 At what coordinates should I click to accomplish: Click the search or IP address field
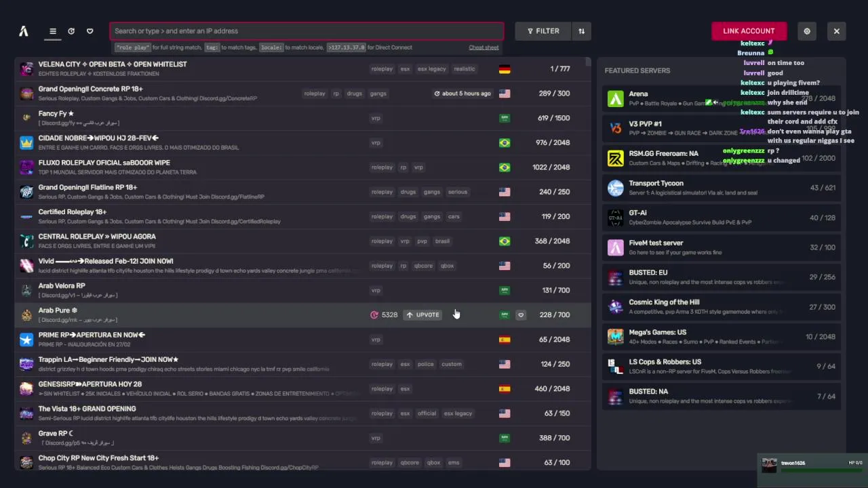click(x=307, y=31)
